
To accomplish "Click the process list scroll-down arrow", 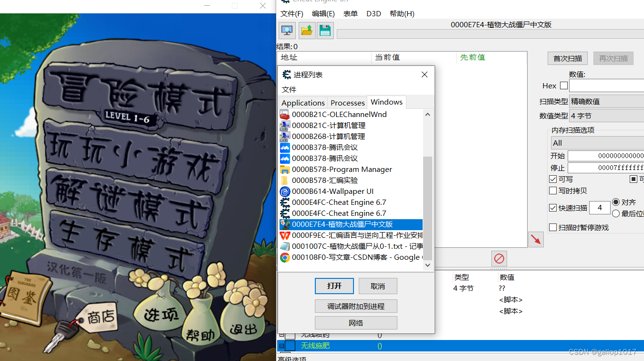I will [x=427, y=265].
